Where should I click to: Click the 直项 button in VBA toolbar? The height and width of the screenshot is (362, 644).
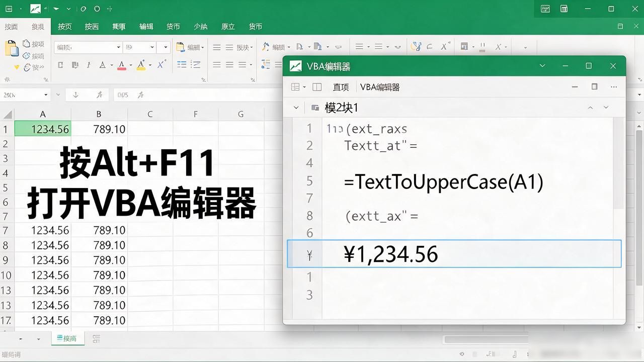coord(341,87)
